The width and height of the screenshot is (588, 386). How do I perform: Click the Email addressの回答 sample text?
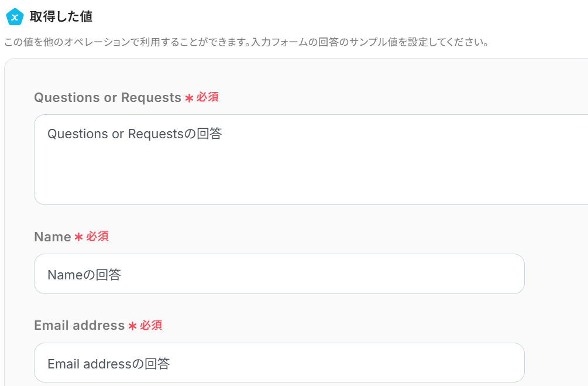tap(109, 364)
